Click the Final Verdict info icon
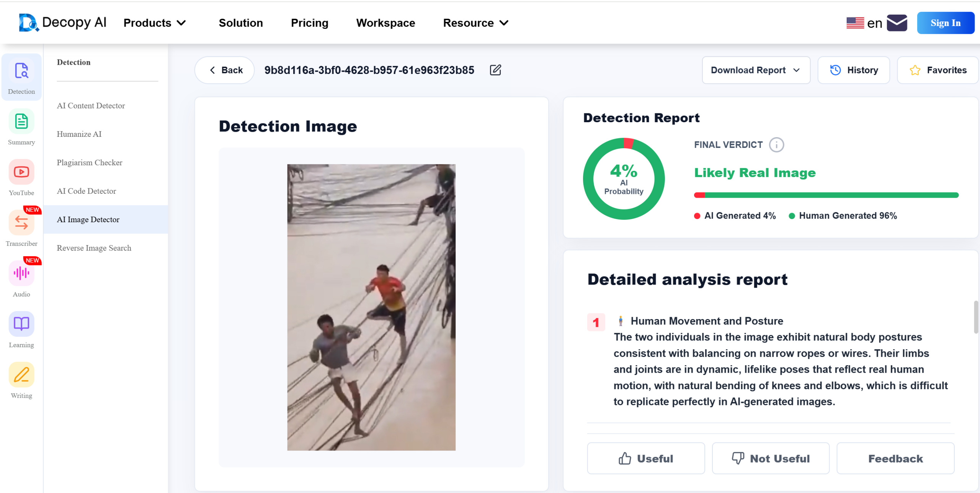980x493 pixels. 776,145
